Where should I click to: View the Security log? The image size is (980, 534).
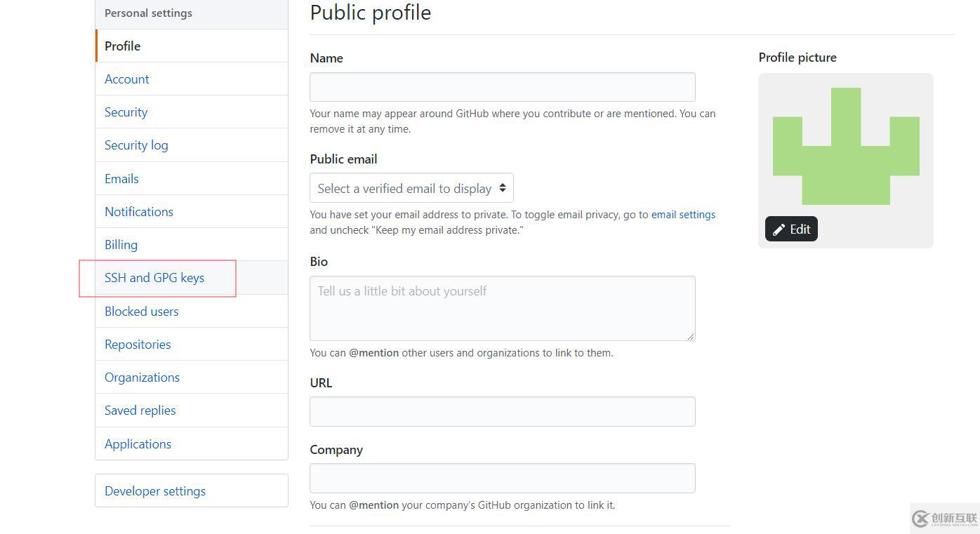[x=192, y=145]
